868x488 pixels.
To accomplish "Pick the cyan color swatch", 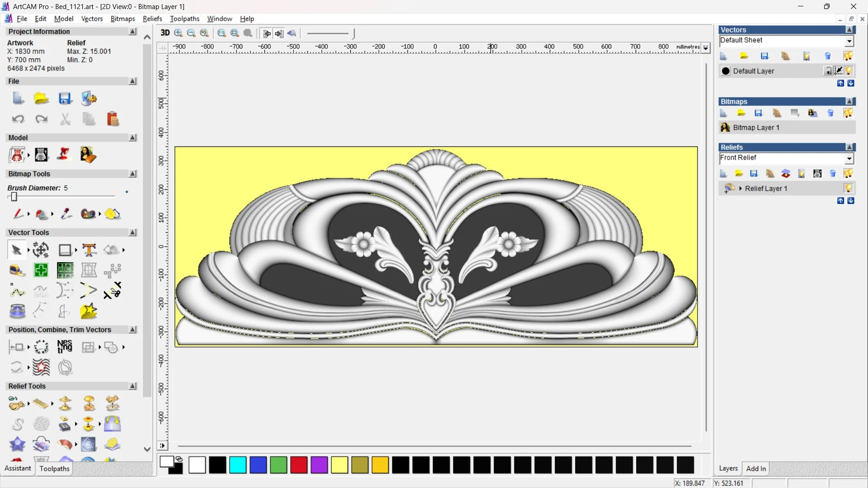I will click(x=238, y=465).
